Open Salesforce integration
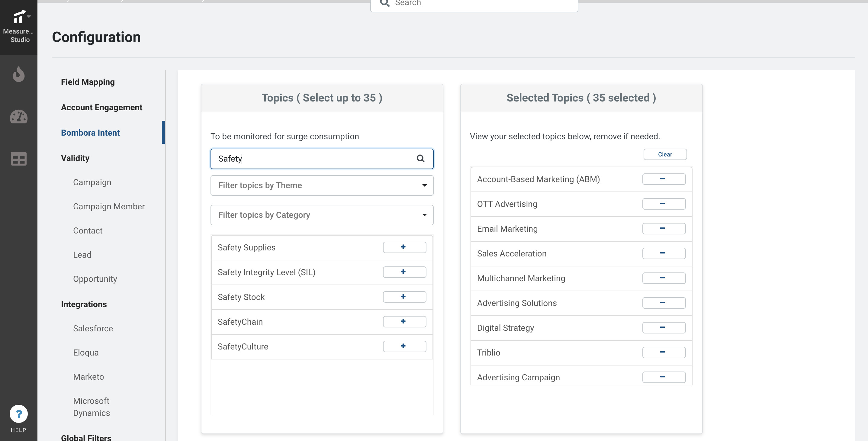 pyautogui.click(x=93, y=328)
